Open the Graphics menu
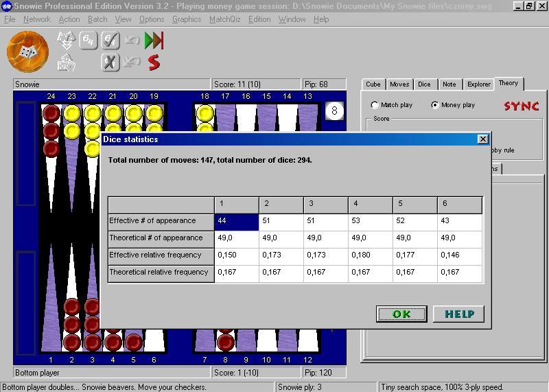Image resolution: width=549 pixels, height=392 pixels. (187, 19)
